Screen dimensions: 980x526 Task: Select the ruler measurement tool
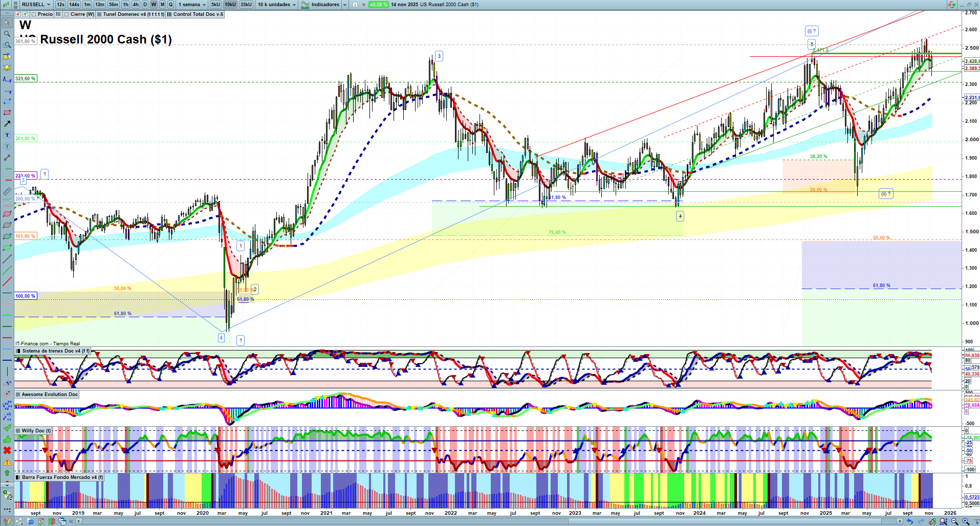coord(7,191)
